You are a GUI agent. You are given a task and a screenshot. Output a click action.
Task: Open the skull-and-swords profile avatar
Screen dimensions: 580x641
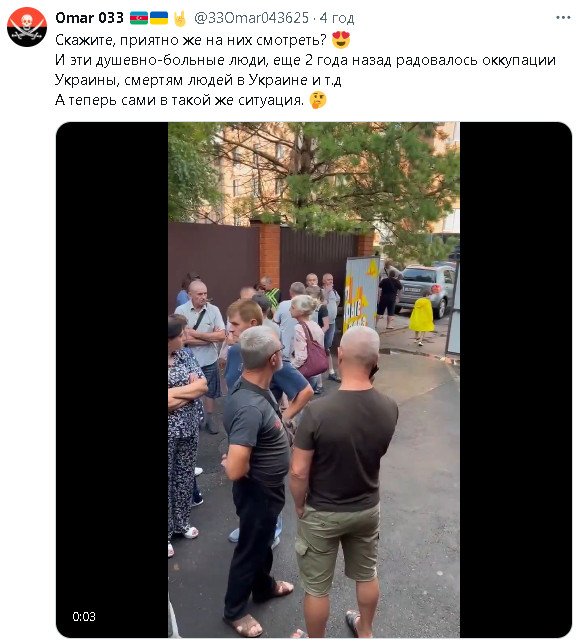(27, 27)
